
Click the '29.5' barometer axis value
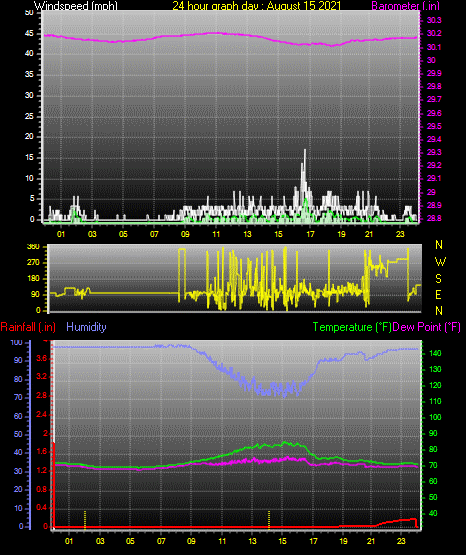tap(434, 126)
